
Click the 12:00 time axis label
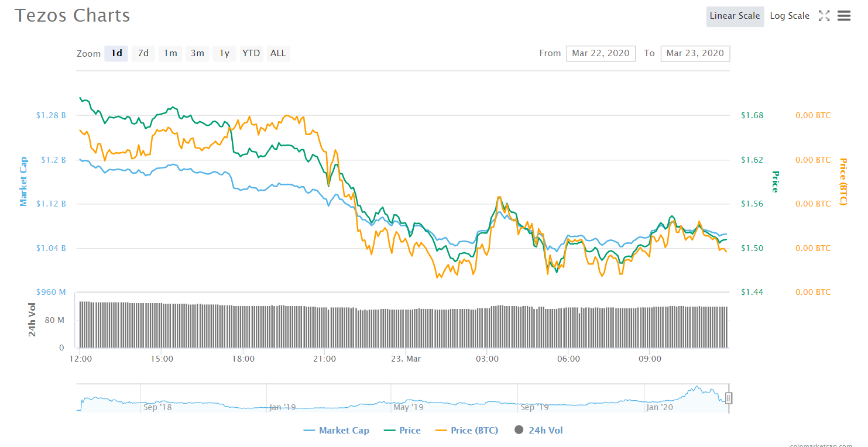(80, 359)
